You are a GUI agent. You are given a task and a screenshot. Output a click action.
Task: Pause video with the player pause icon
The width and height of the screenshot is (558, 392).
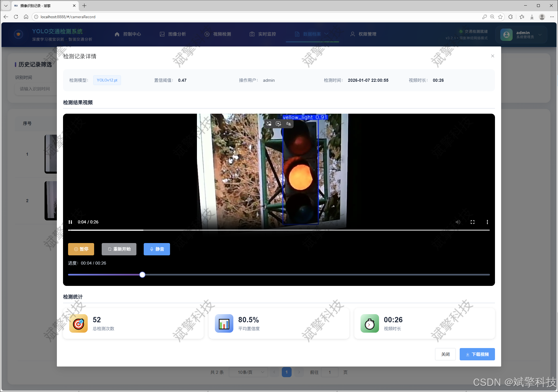pos(70,222)
